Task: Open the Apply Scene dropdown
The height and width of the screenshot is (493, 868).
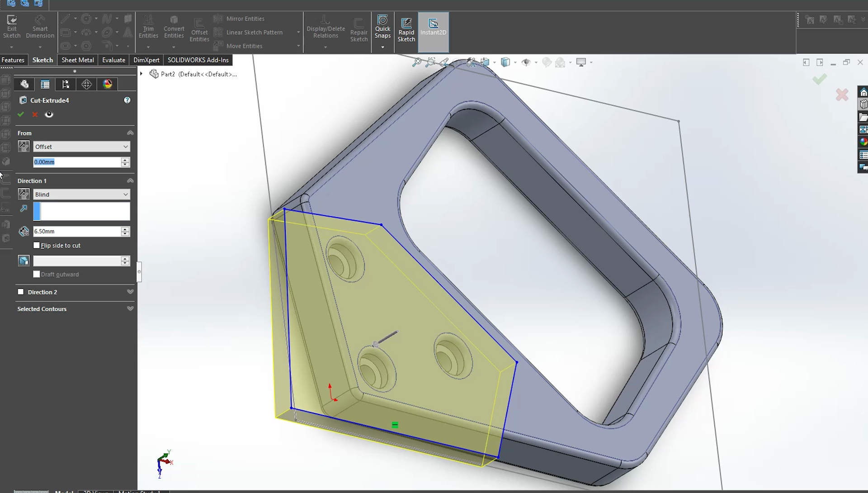Action: (x=563, y=62)
